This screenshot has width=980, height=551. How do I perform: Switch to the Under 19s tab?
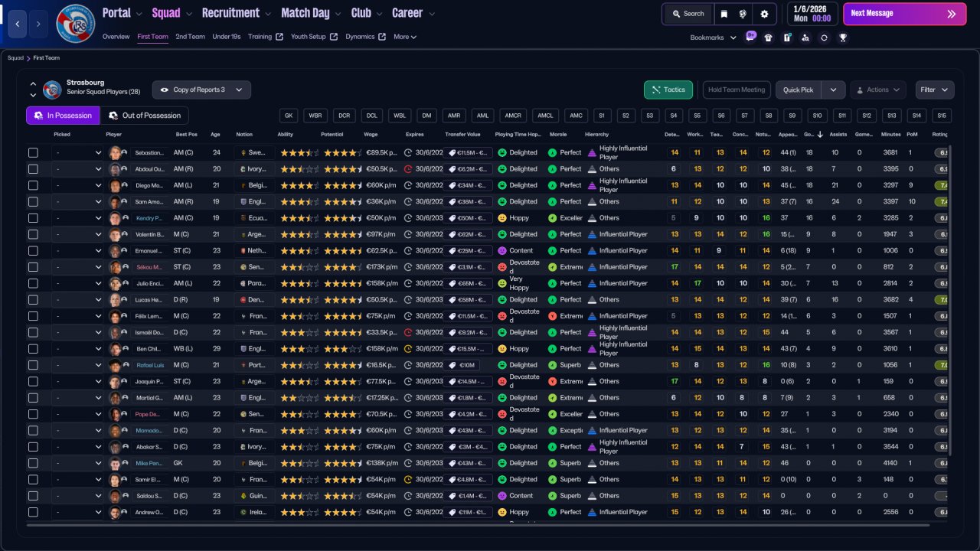[227, 37]
